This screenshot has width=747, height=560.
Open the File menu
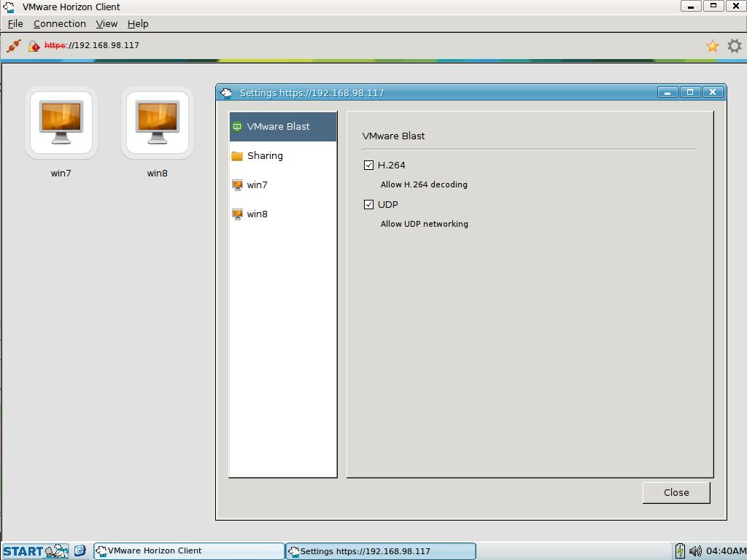(x=15, y=23)
